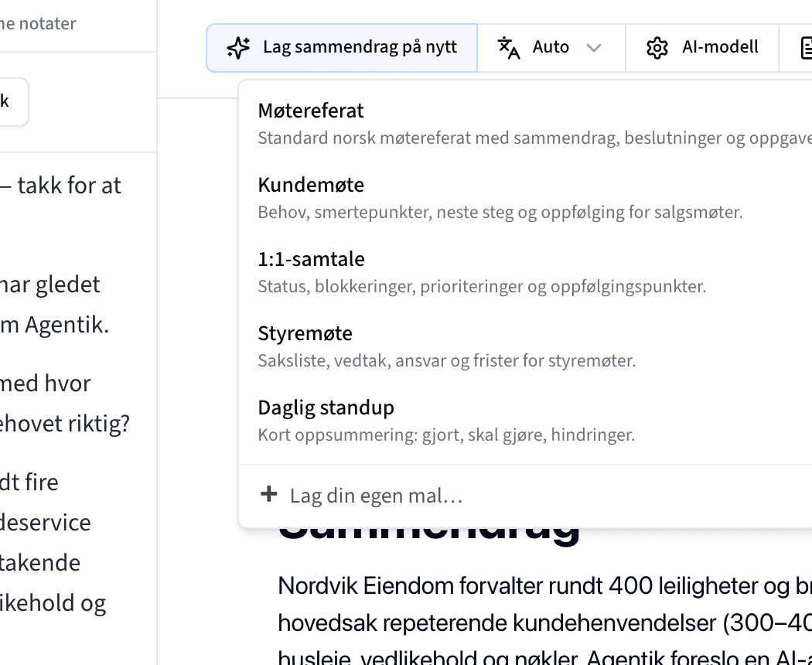812x665 pixels.
Task: Click Lag sammendrag på nytt button
Action: click(x=342, y=48)
